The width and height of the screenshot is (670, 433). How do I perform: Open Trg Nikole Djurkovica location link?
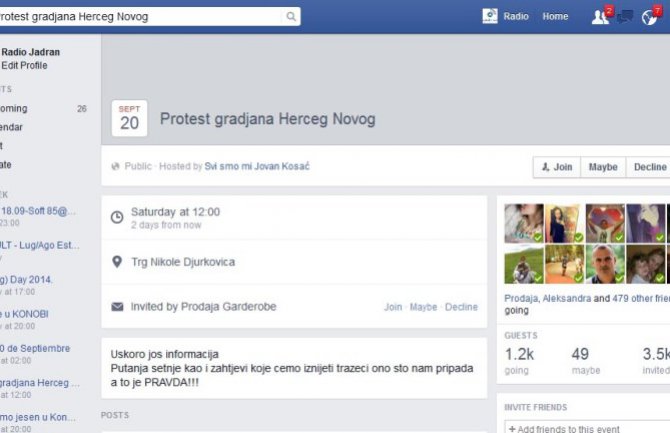pos(186,262)
